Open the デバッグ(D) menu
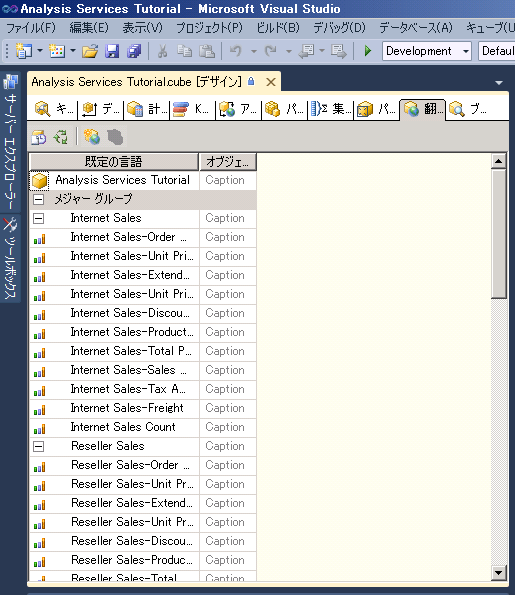Image resolution: width=515 pixels, height=595 pixels. point(339,28)
